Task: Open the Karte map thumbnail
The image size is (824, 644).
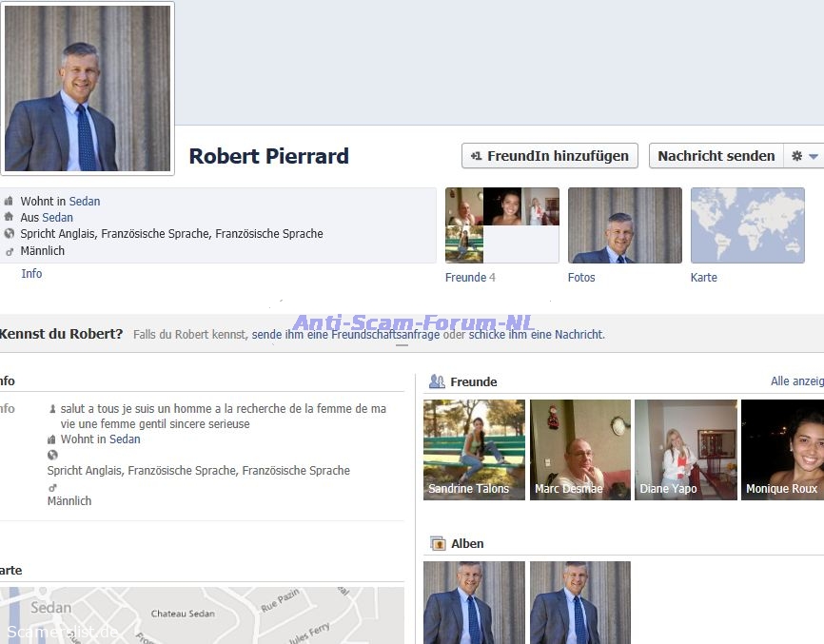Action: pyautogui.click(x=747, y=225)
